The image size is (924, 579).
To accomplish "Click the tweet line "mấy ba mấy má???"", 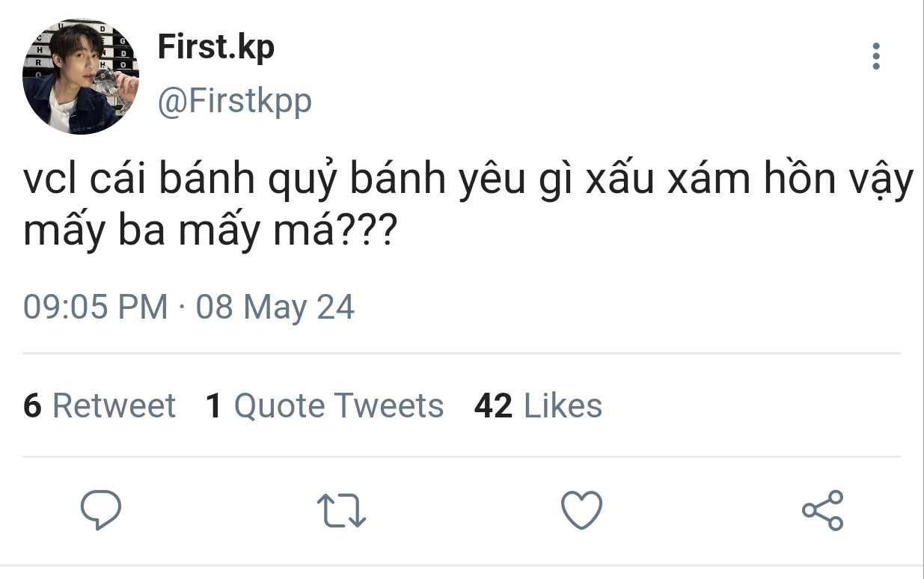I will coord(209,232).
